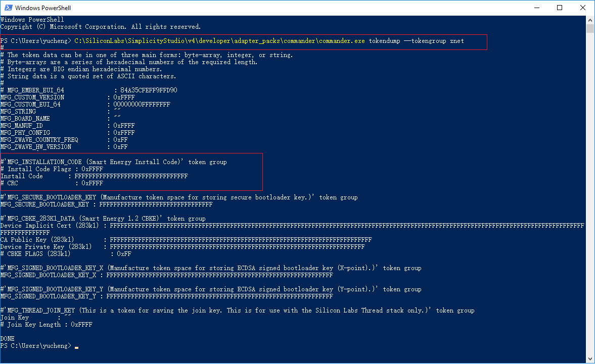Screen dimensions: 595x364
Task: Click the commander.exe path in the command line
Action: (220, 41)
